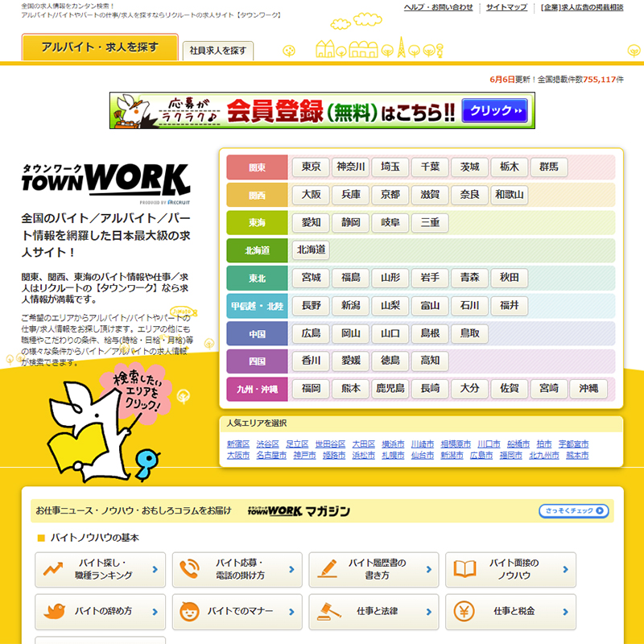Pick 沖縄 in the 九州・沖縄 row
Viewport: 644px width, 644px height.
pyautogui.click(x=588, y=389)
